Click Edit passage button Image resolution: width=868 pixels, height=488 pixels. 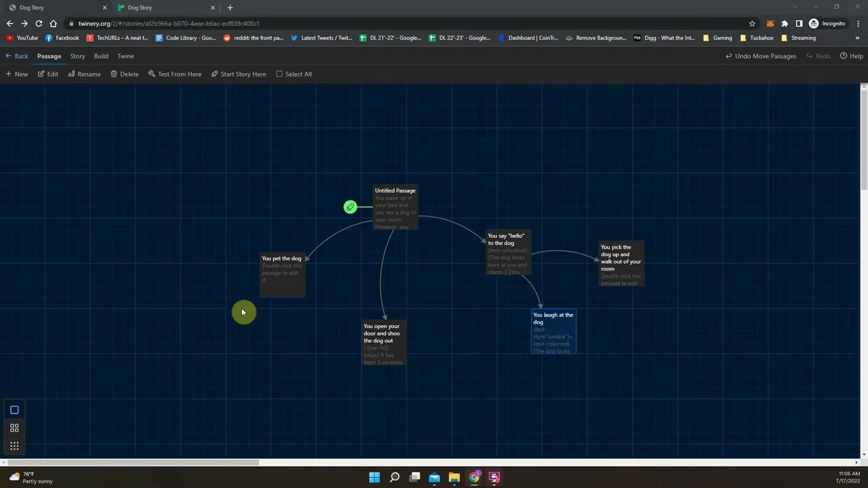(47, 74)
